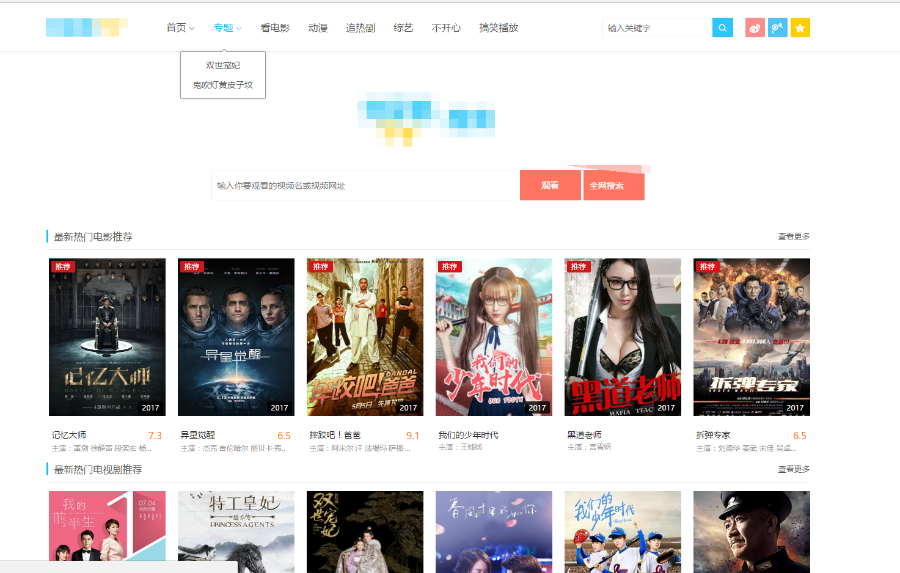900x573 pixels.
Task: Click 查看更多 for hot TV series
Action: pyautogui.click(x=794, y=469)
